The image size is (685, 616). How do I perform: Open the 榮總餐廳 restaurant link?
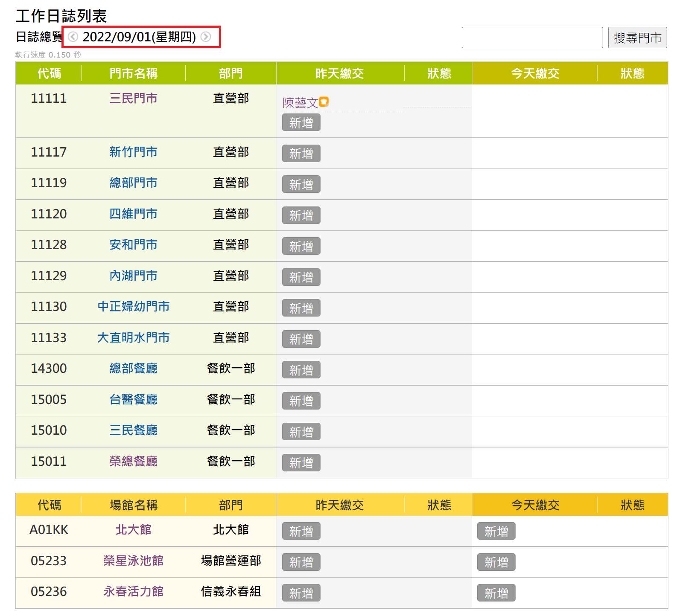(133, 462)
